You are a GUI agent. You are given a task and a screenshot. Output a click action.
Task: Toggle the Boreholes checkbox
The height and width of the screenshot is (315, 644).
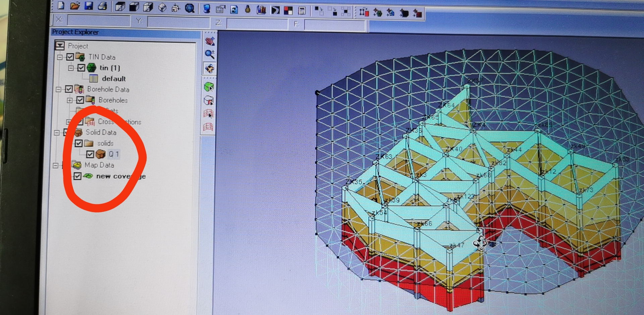[x=80, y=100]
